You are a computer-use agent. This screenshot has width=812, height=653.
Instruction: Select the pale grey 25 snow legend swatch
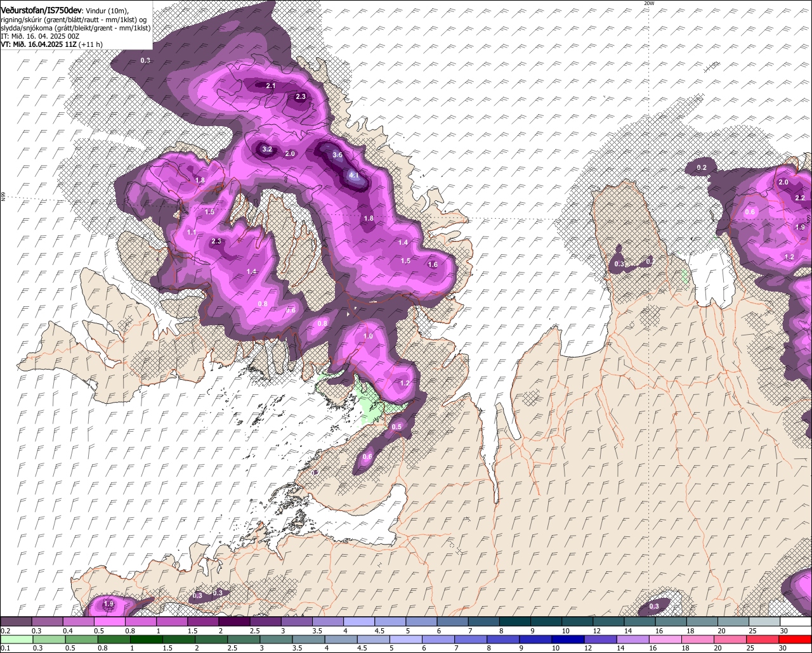764,622
